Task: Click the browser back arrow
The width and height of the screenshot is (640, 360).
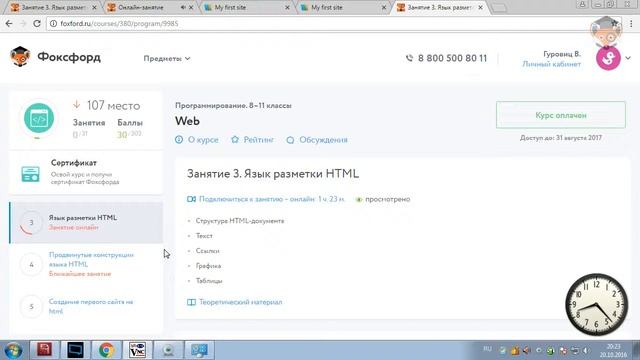Action: click(9, 24)
